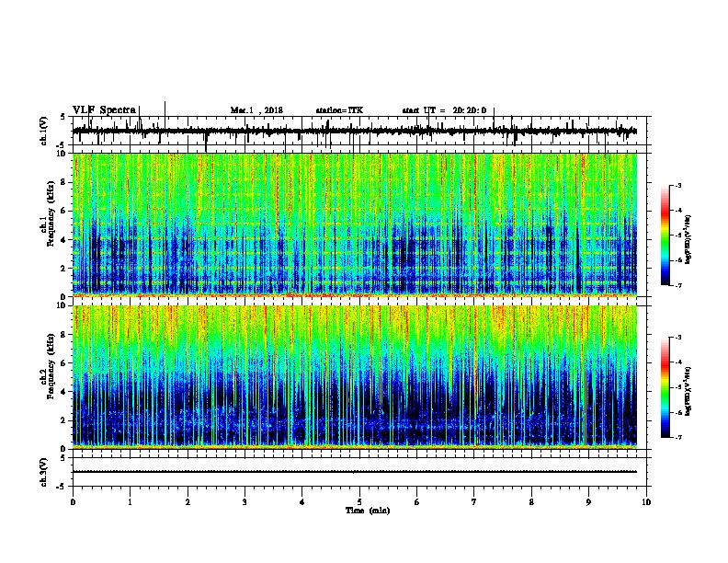Click time axis tick label "3"

tap(245, 501)
